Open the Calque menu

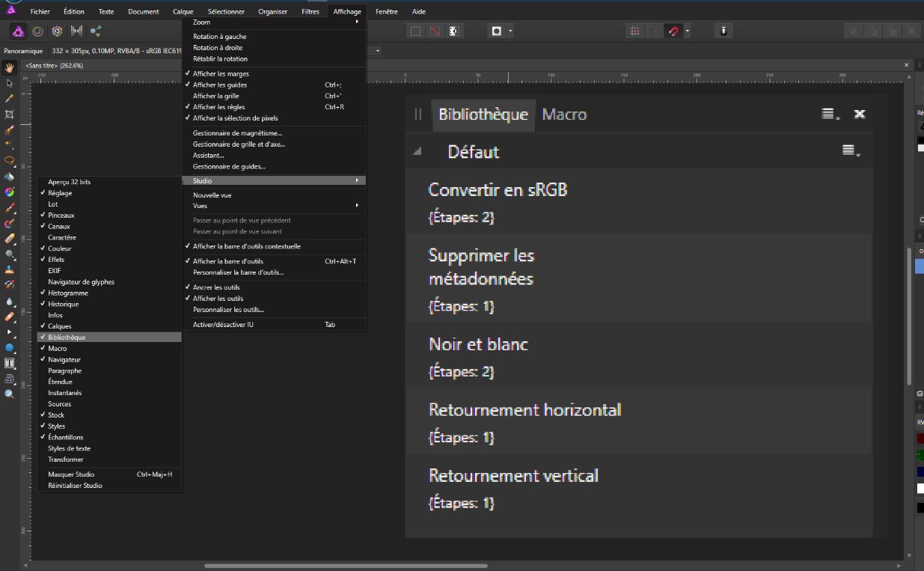[x=183, y=11]
